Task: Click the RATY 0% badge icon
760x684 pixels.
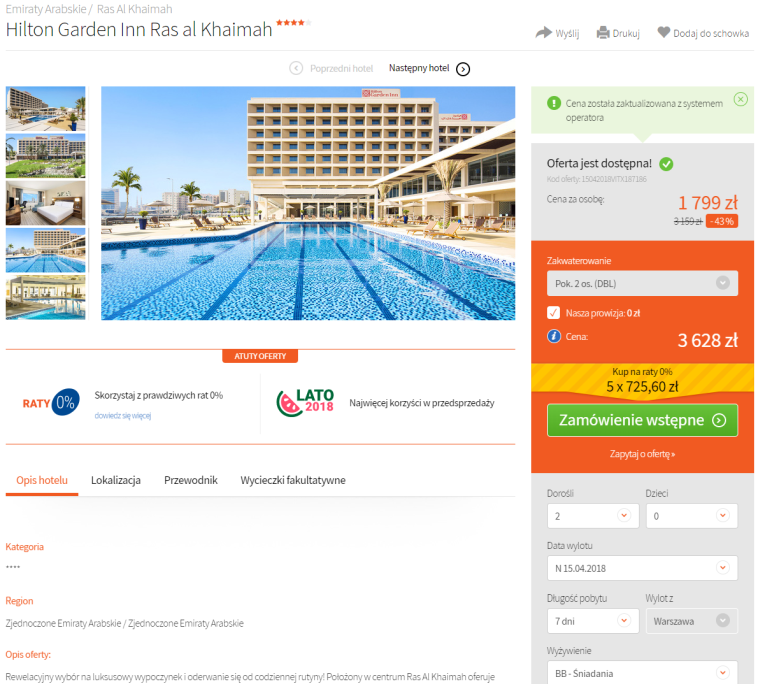Action: point(50,403)
